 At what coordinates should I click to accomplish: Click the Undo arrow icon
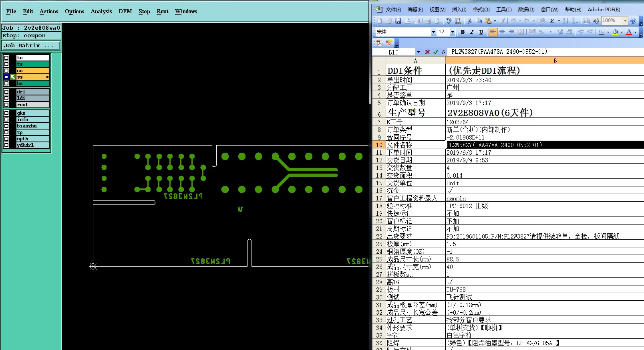tap(513, 21)
